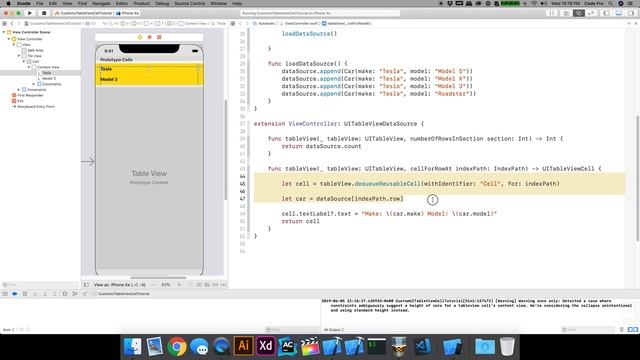Screen dimensions: 640x360
Task: Select the Model 3 label in outline
Action: coord(49,78)
